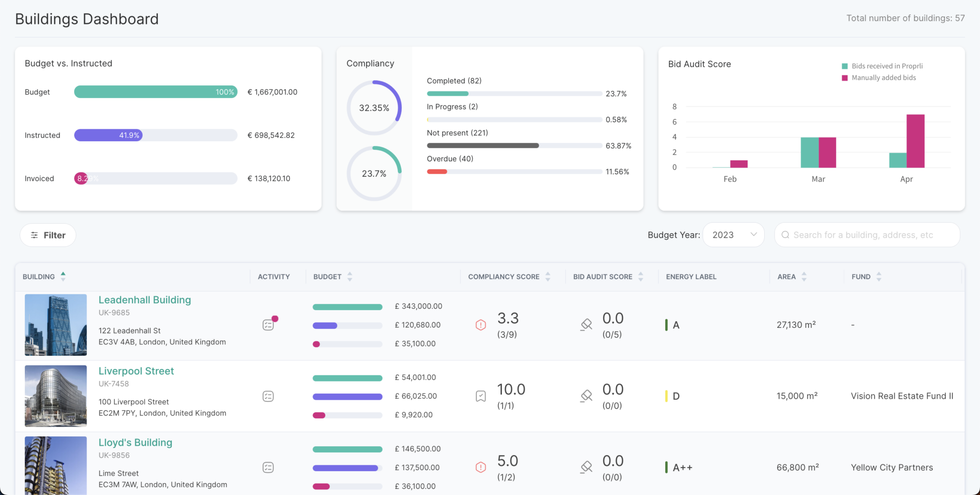Click Liverpool Street compliancy bookmark icon

(x=481, y=396)
